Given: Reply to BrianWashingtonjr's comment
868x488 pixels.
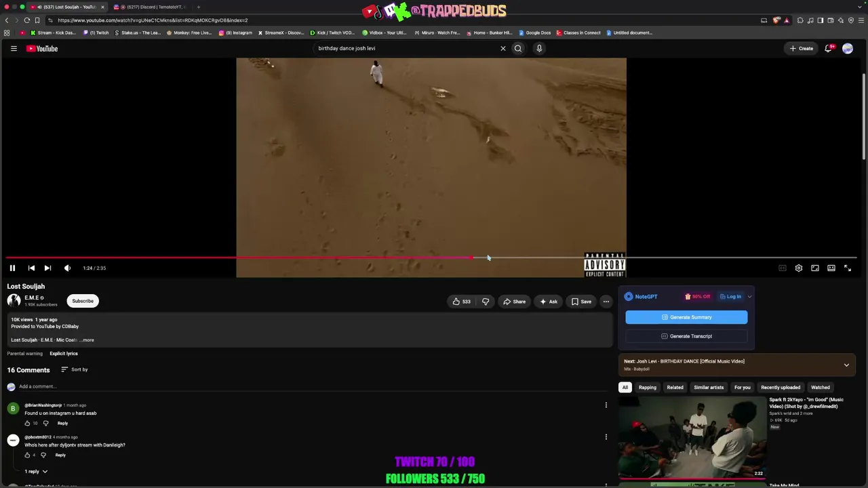Looking at the screenshot, I should point(62,424).
